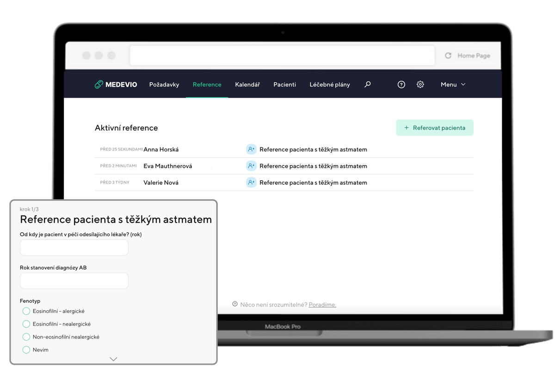The height and width of the screenshot is (392, 555).
Task: Expand form with the bottom chevron arrow
Action: click(x=113, y=359)
